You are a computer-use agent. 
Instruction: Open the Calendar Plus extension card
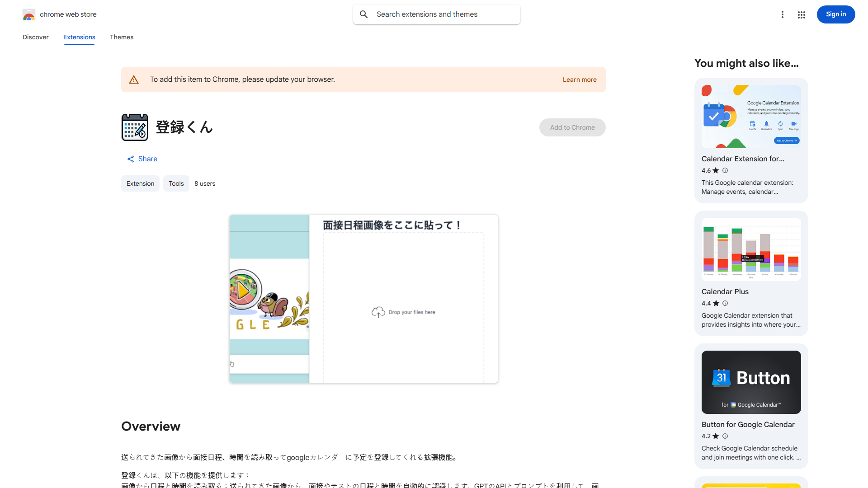click(750, 271)
